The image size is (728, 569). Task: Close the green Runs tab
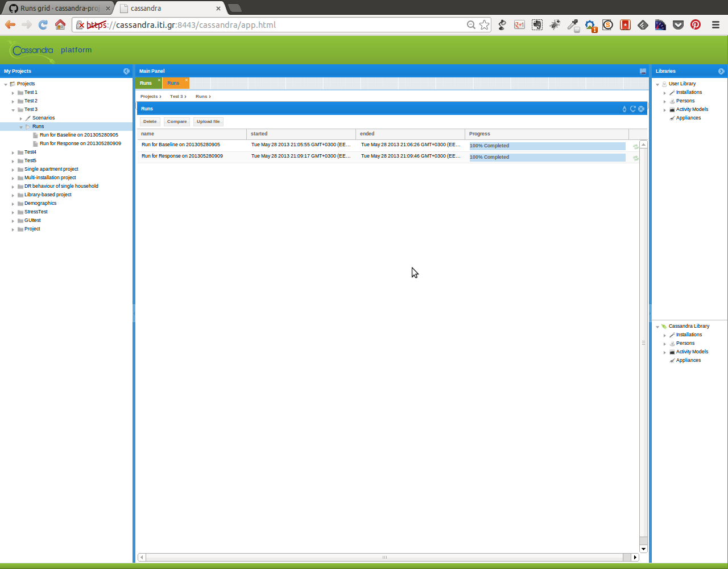coord(159,80)
